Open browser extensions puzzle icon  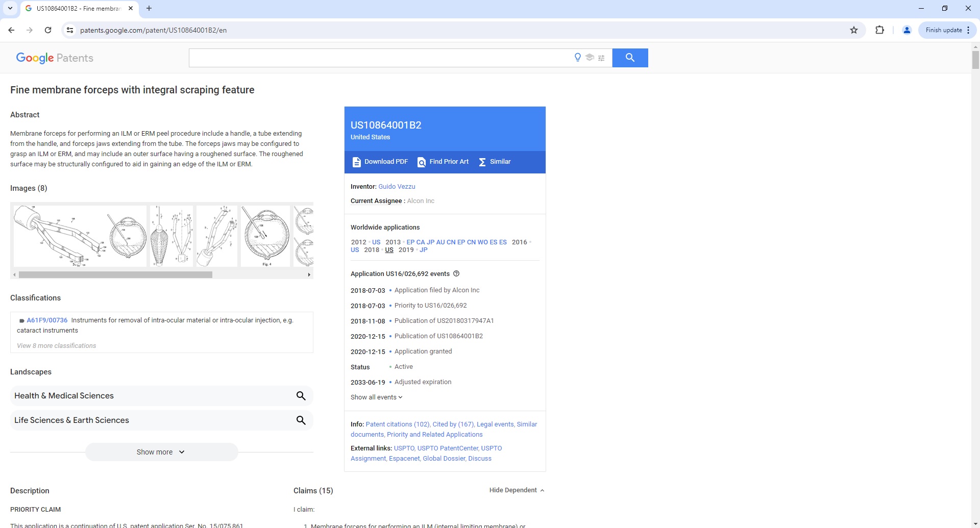point(880,30)
